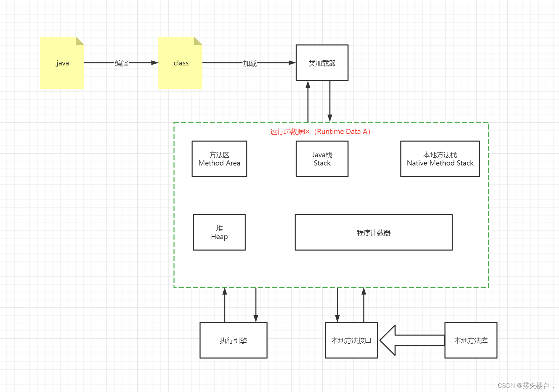Select the 程序计数器 box
This screenshot has width=559, height=392.
[374, 232]
